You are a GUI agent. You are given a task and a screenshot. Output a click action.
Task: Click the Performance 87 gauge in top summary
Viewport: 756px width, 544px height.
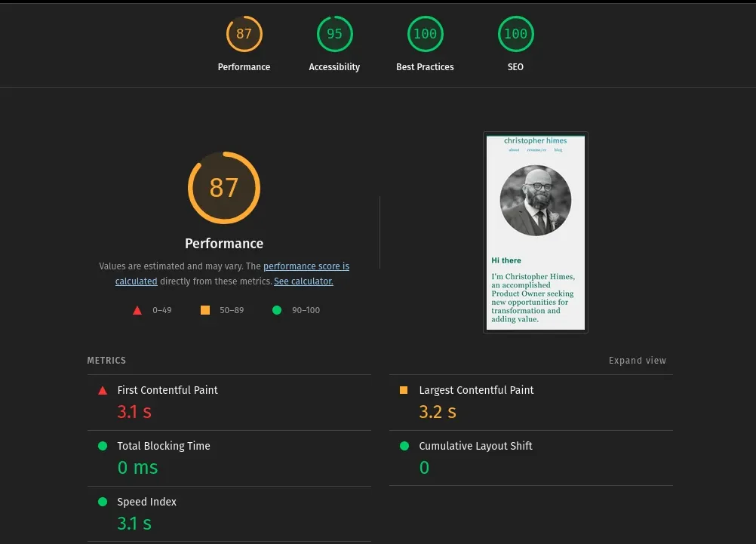click(x=244, y=33)
